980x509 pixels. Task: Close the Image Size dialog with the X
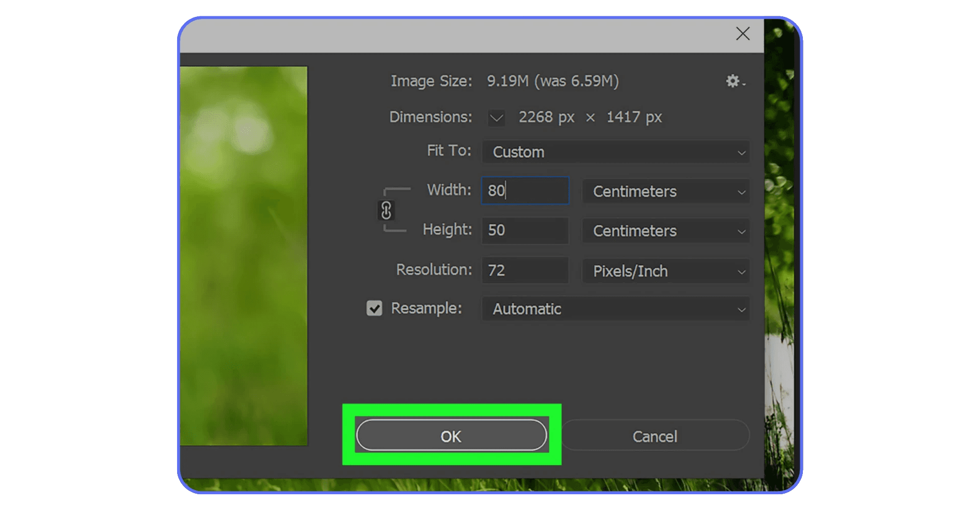(x=743, y=34)
